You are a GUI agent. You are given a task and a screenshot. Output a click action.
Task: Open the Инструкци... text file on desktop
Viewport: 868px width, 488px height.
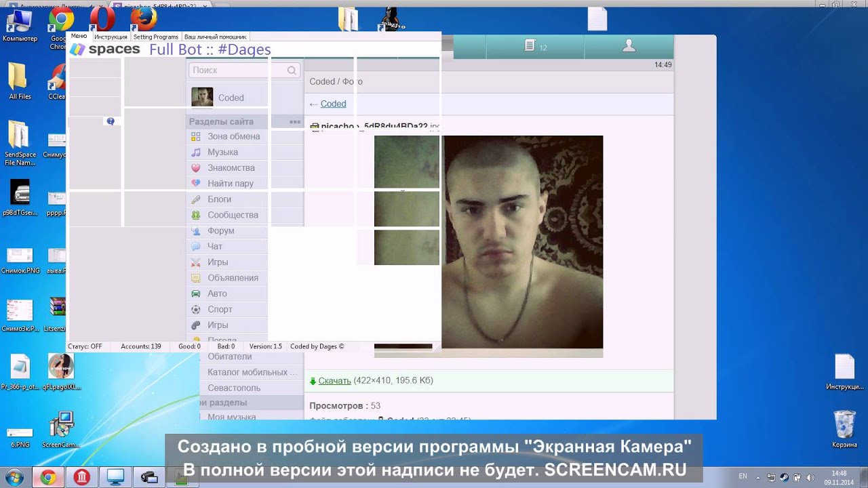pos(844,373)
